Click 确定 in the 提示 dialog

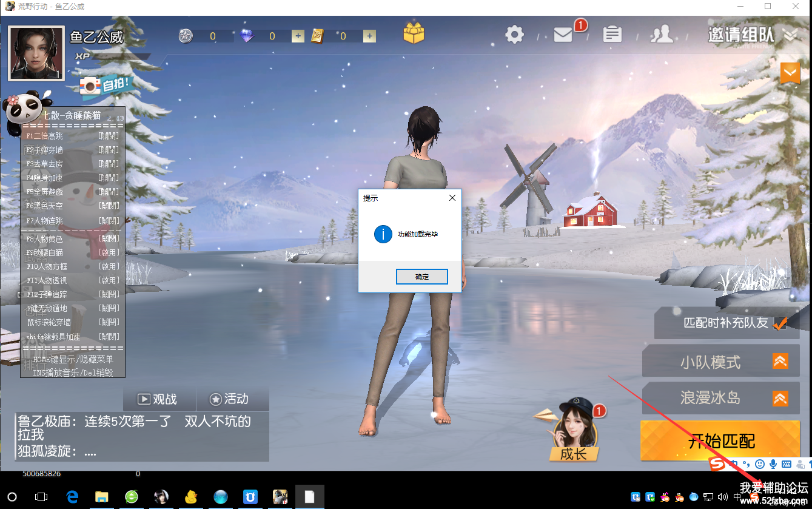(422, 277)
